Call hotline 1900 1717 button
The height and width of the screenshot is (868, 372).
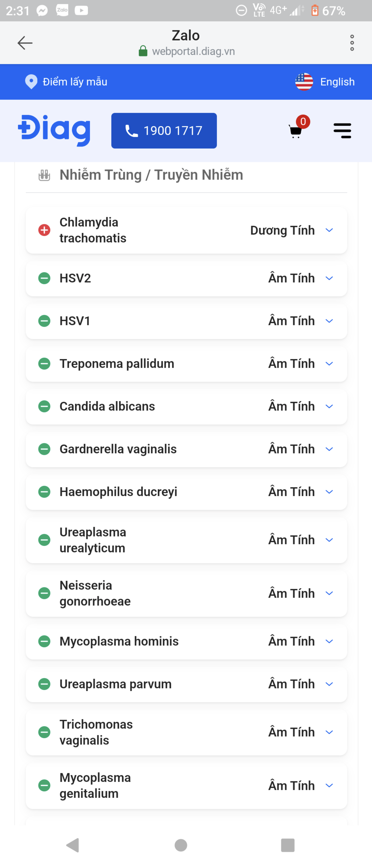tap(164, 130)
